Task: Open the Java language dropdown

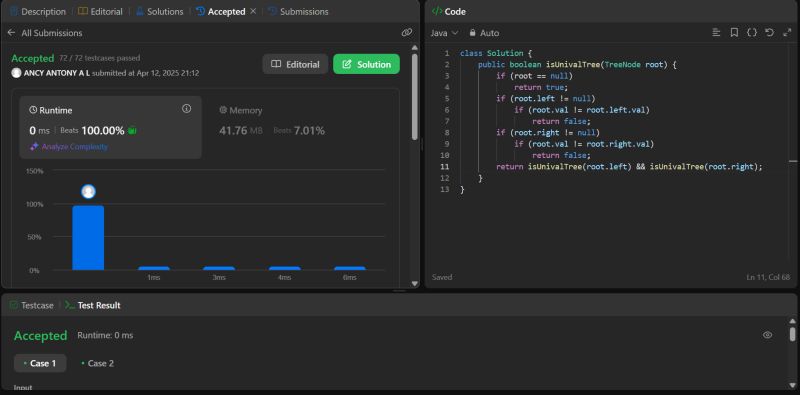Action: (444, 33)
